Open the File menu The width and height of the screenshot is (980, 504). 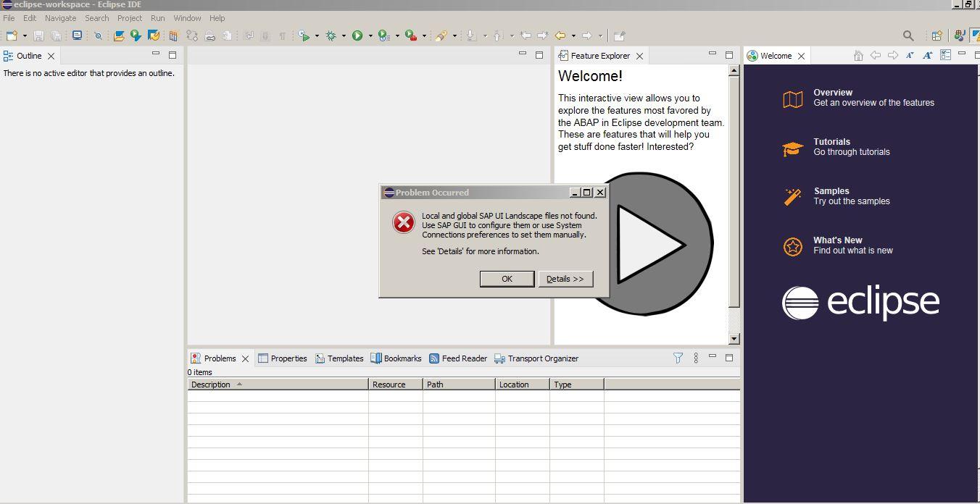click(9, 18)
